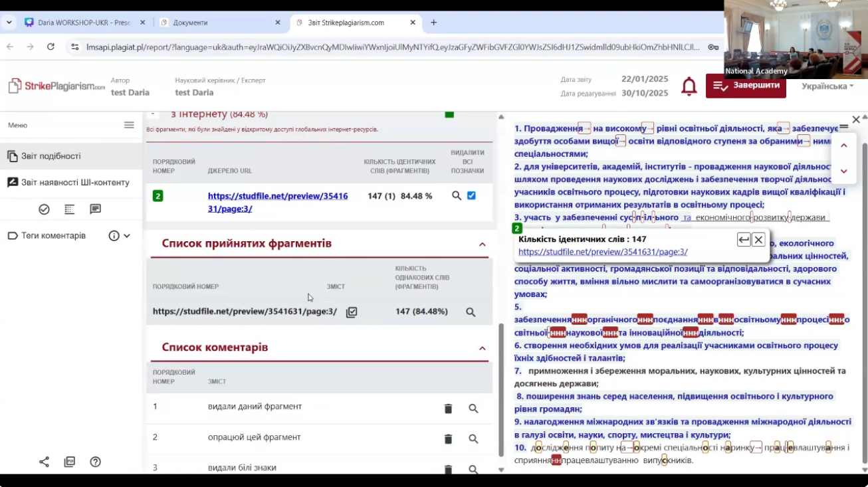Click the return arrow icon in popup
868x487 pixels.
[744, 240]
